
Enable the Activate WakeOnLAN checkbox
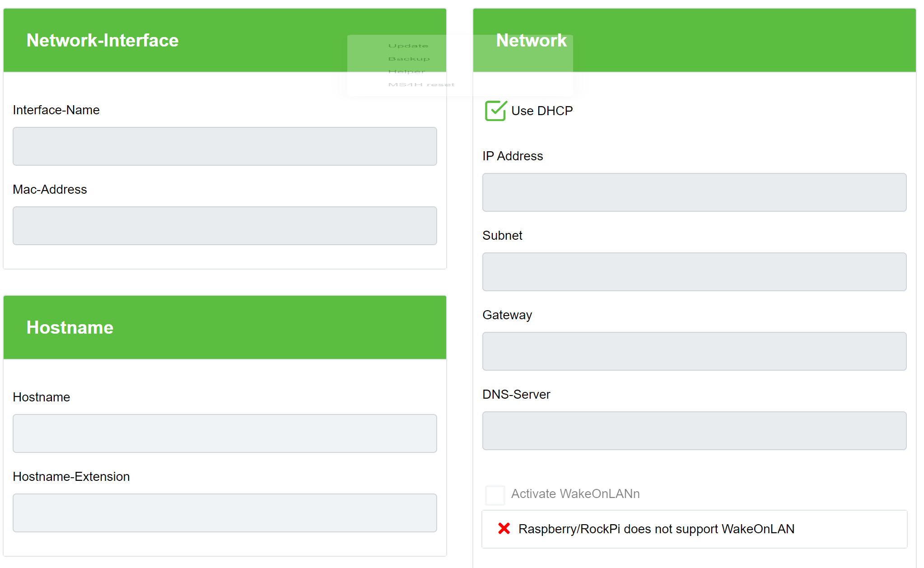[495, 495]
